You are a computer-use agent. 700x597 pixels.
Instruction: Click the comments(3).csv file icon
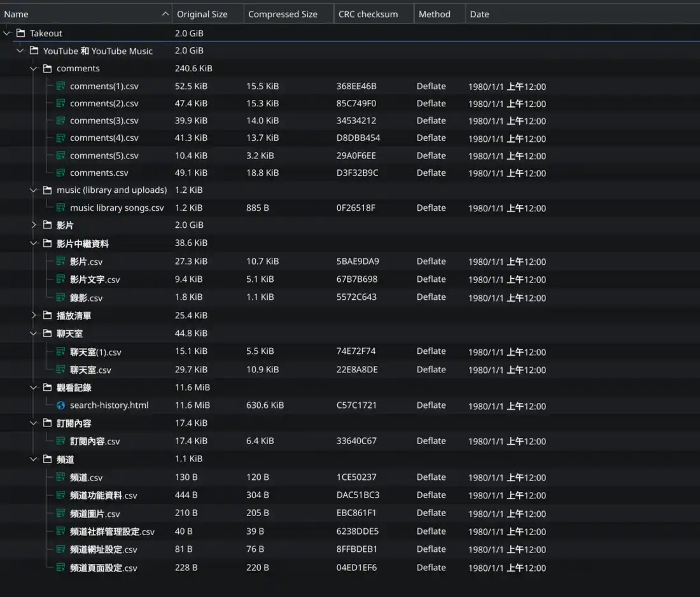[60, 120]
